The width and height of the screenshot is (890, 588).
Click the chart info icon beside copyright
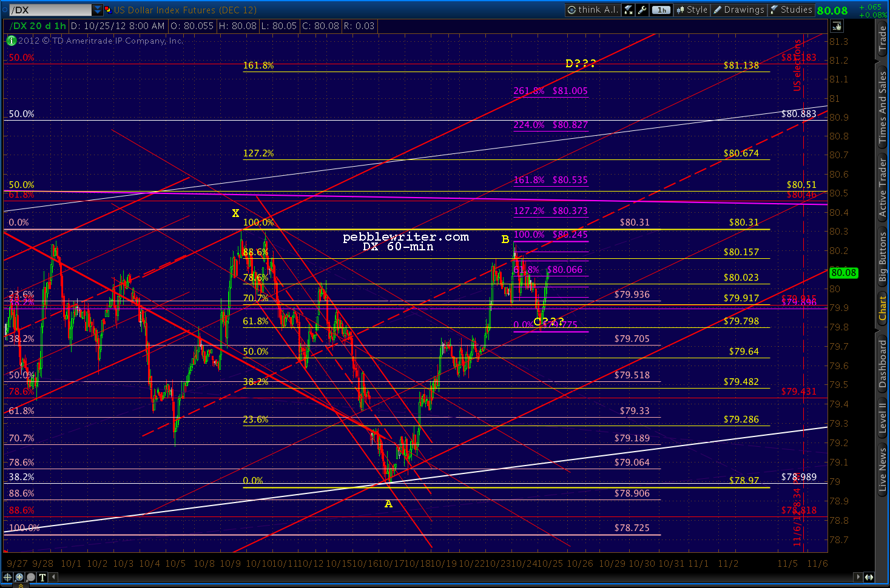[12, 41]
